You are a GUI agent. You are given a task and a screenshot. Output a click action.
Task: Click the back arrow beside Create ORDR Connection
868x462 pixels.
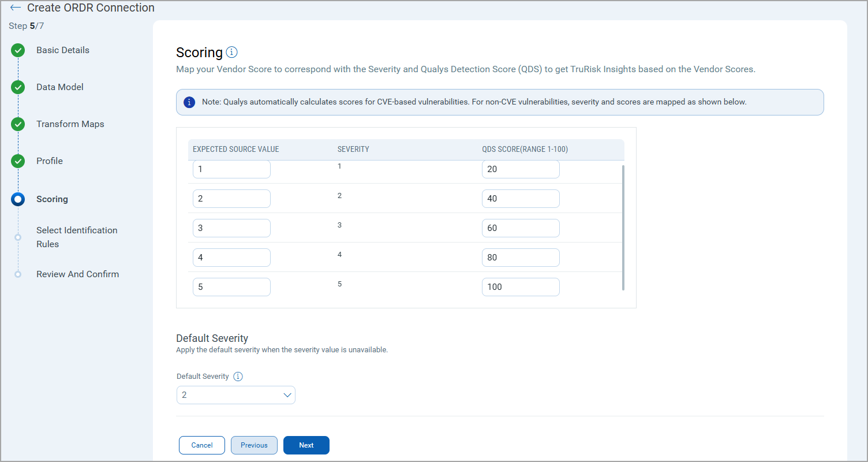click(x=16, y=8)
